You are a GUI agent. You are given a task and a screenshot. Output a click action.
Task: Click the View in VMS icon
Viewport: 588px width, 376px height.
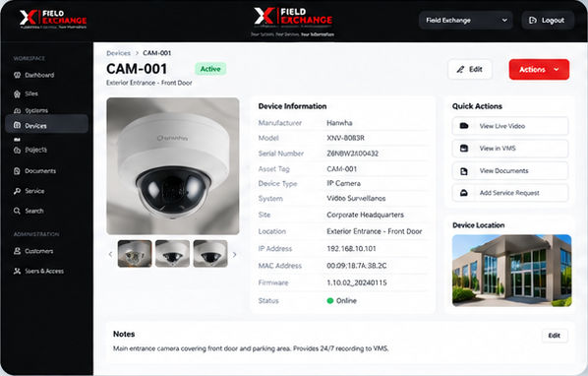[x=464, y=149]
